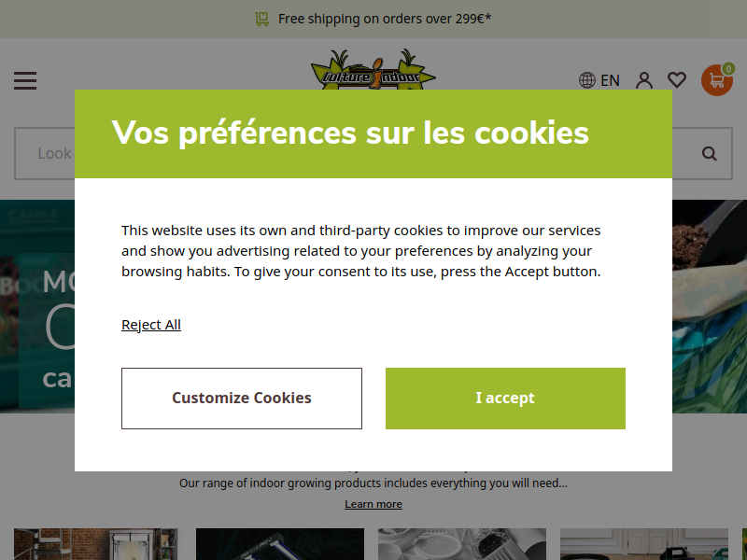Screen dimensions: 747x560
Task: Click the free shipping announcement text
Action: tap(385, 19)
